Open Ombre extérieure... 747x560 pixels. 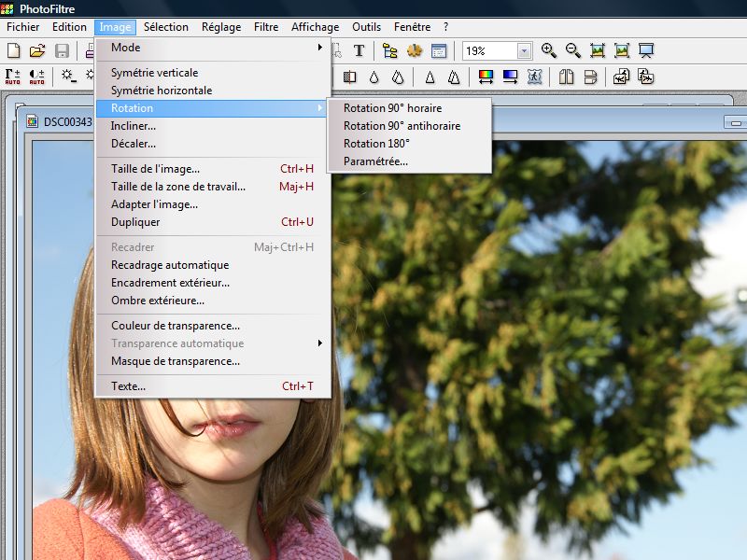point(213,301)
